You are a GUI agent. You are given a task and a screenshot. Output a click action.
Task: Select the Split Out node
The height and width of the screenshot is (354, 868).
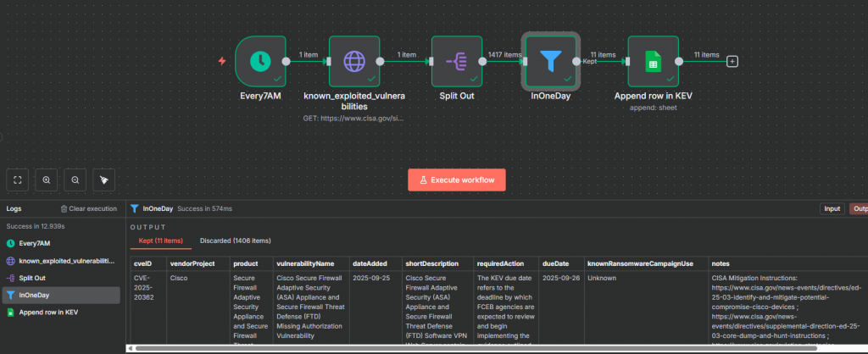(457, 61)
